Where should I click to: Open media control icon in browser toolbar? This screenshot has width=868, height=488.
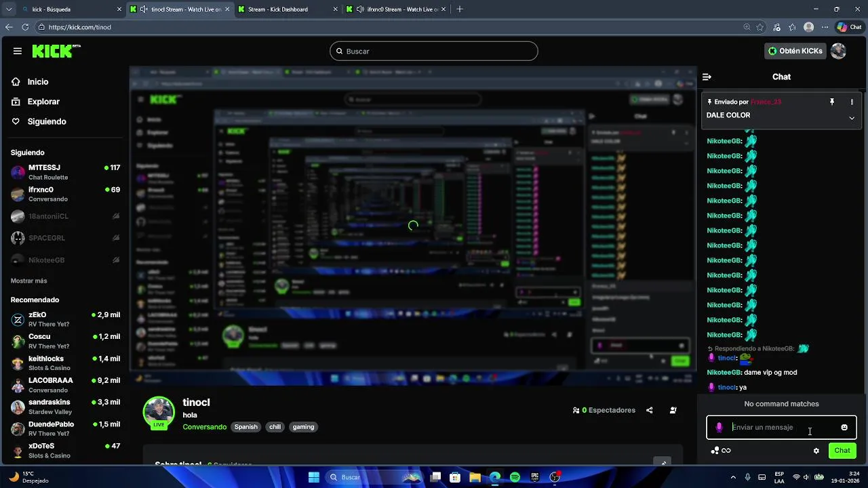point(776,27)
